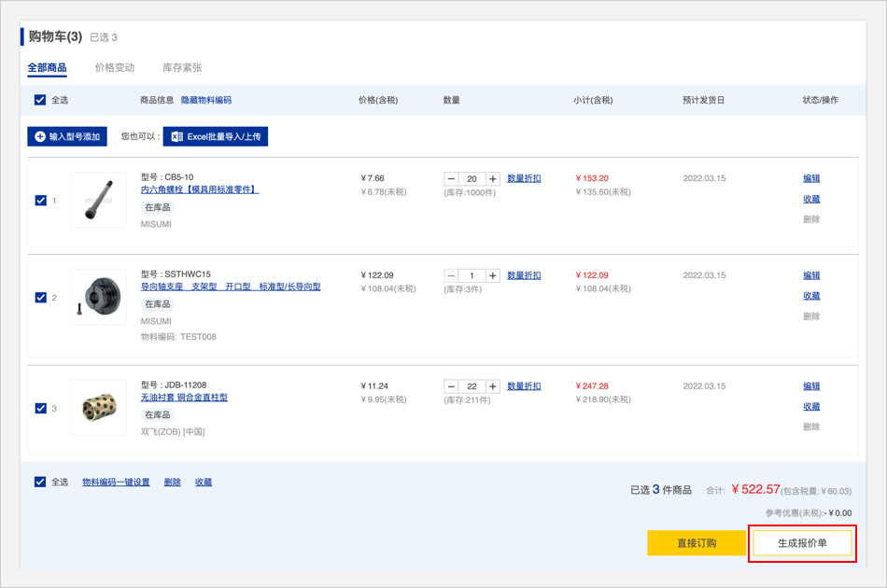Click 直接订购 button
The image size is (887, 588).
click(x=696, y=543)
